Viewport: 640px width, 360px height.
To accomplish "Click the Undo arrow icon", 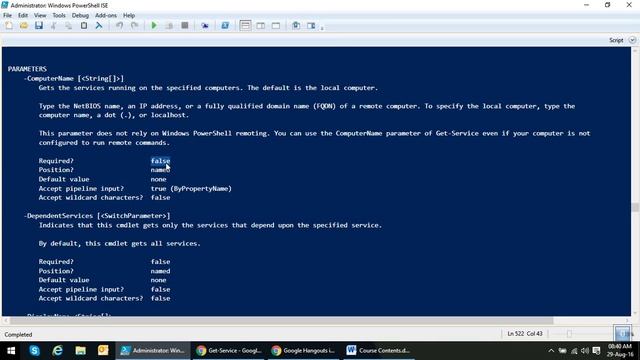I will 119,25.
